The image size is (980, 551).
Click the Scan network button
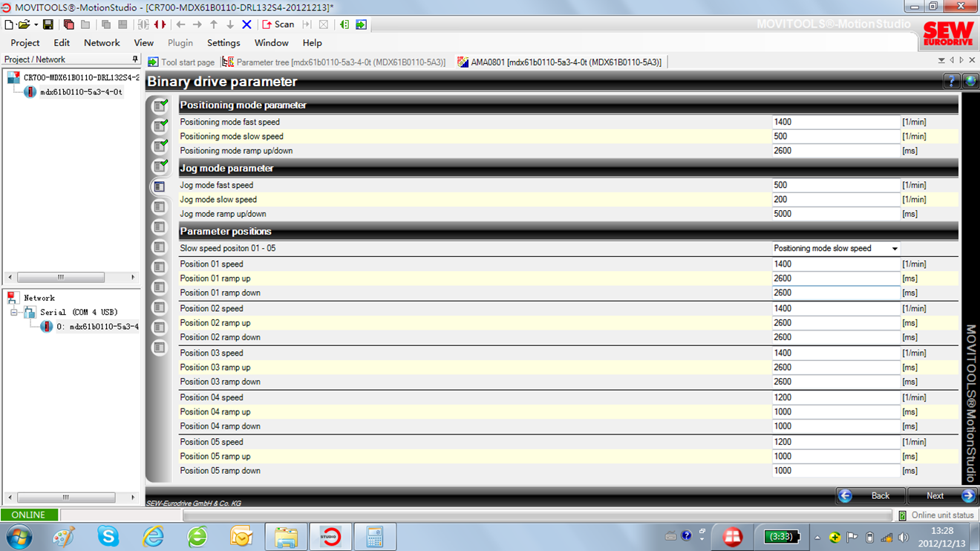tap(278, 25)
